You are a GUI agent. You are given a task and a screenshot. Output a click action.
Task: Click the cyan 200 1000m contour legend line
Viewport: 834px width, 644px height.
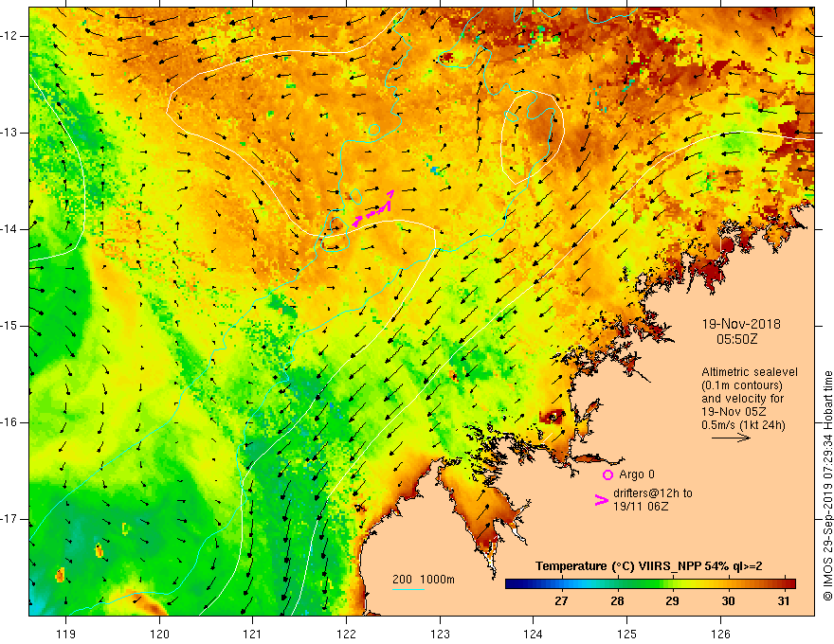coord(408,589)
